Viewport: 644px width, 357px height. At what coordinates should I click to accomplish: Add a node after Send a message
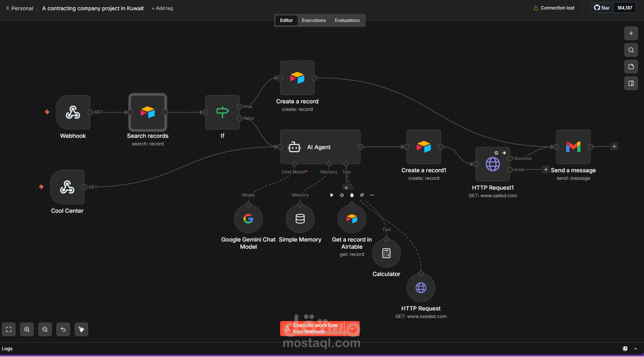point(614,147)
